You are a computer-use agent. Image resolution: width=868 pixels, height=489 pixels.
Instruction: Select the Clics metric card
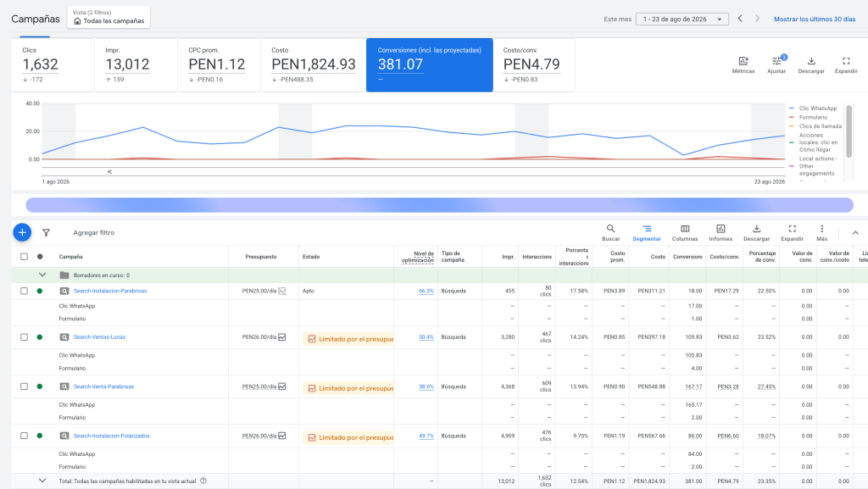53,64
